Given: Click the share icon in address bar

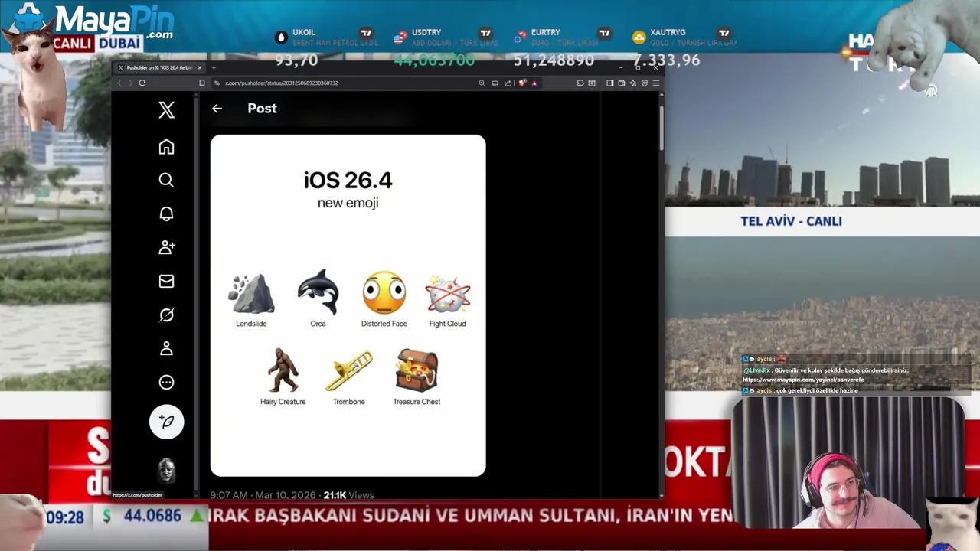Looking at the screenshot, I should 508,83.
